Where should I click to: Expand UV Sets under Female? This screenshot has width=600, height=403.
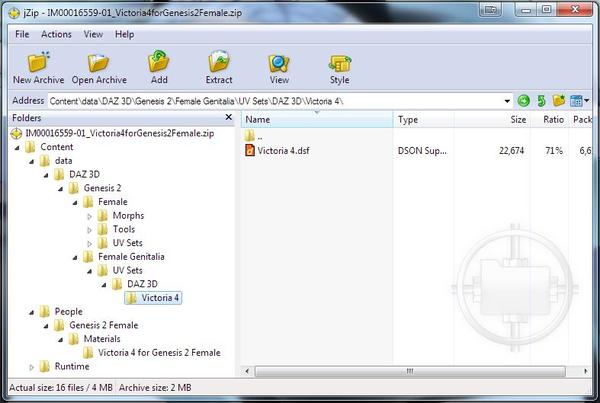[90, 243]
